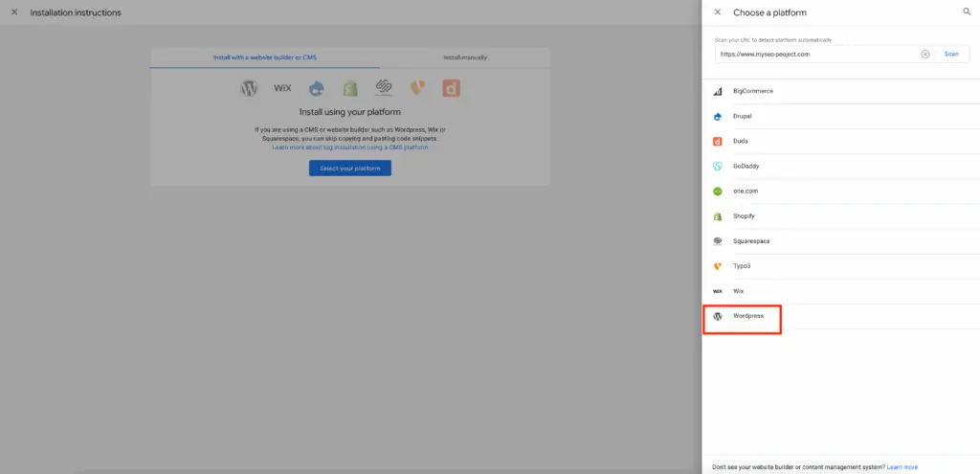Choose GoDaddy platform name
Screen dimensions: 980x474
(x=746, y=167)
